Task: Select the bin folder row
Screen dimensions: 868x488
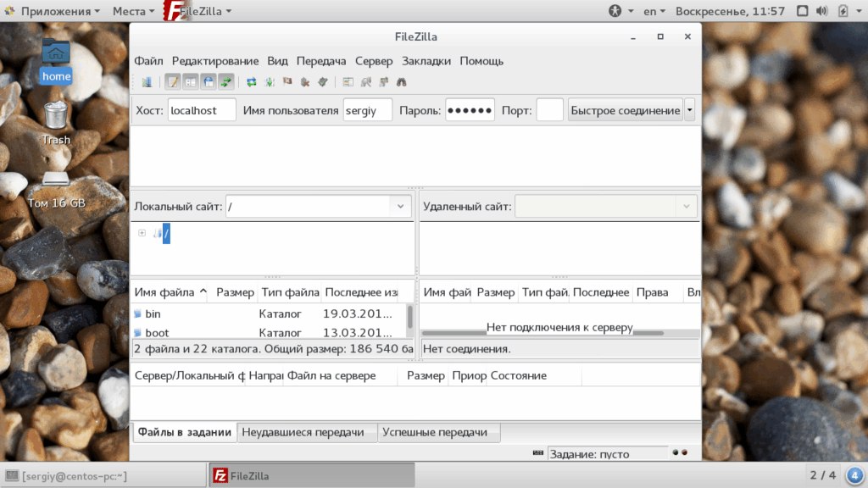Action: (269, 313)
